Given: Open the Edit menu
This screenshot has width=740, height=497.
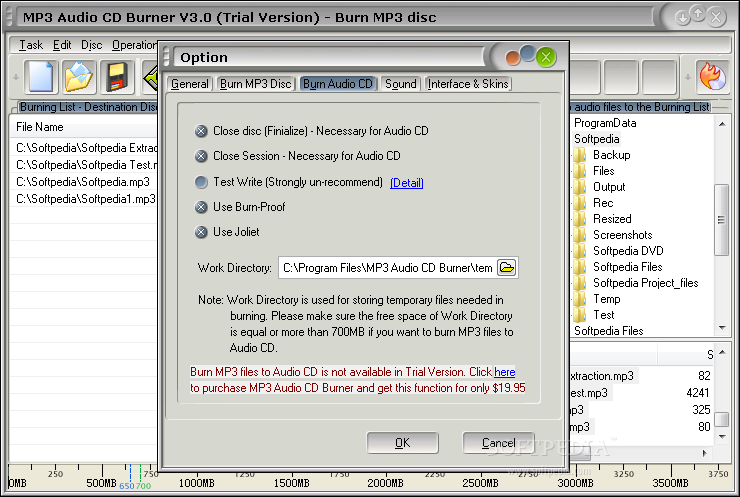Looking at the screenshot, I should point(62,45).
